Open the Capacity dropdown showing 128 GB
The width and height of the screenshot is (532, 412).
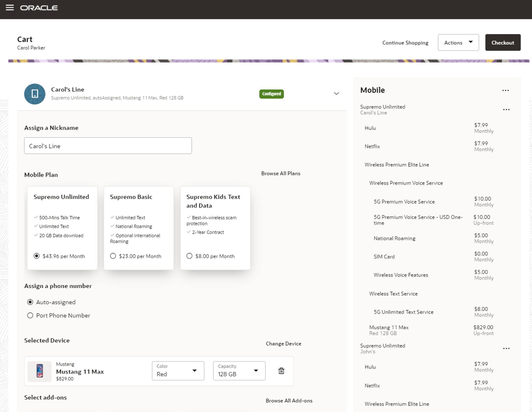pos(256,371)
